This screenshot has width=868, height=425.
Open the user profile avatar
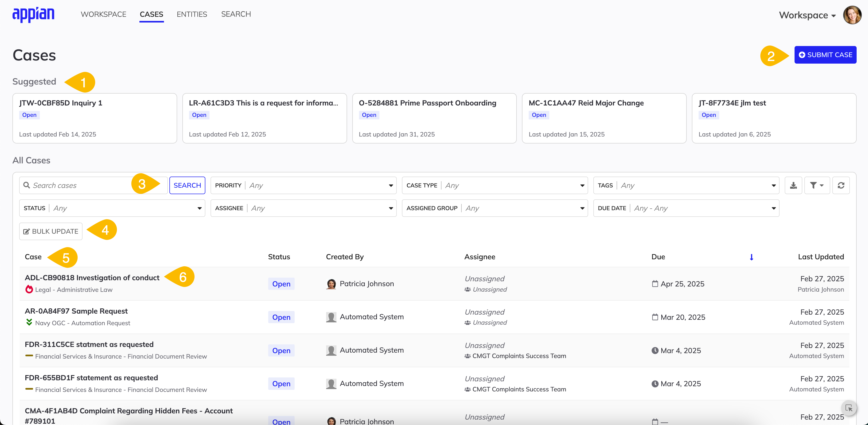[x=852, y=15]
